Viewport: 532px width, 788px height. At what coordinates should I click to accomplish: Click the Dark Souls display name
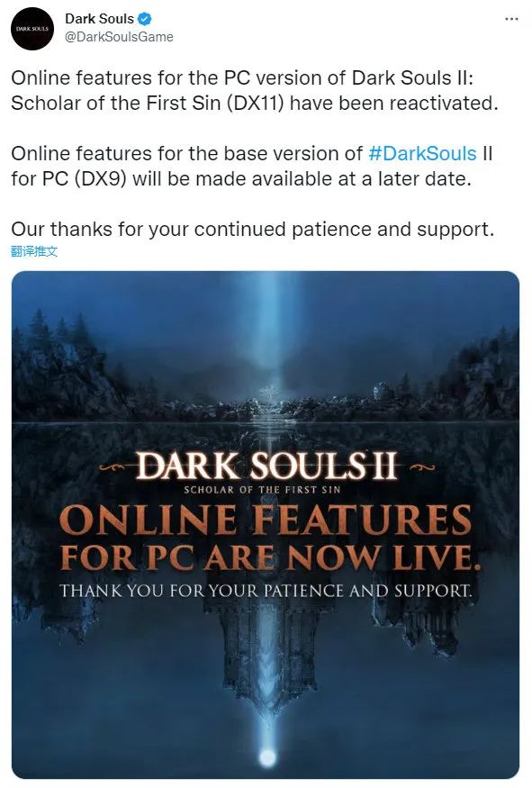click(99, 19)
